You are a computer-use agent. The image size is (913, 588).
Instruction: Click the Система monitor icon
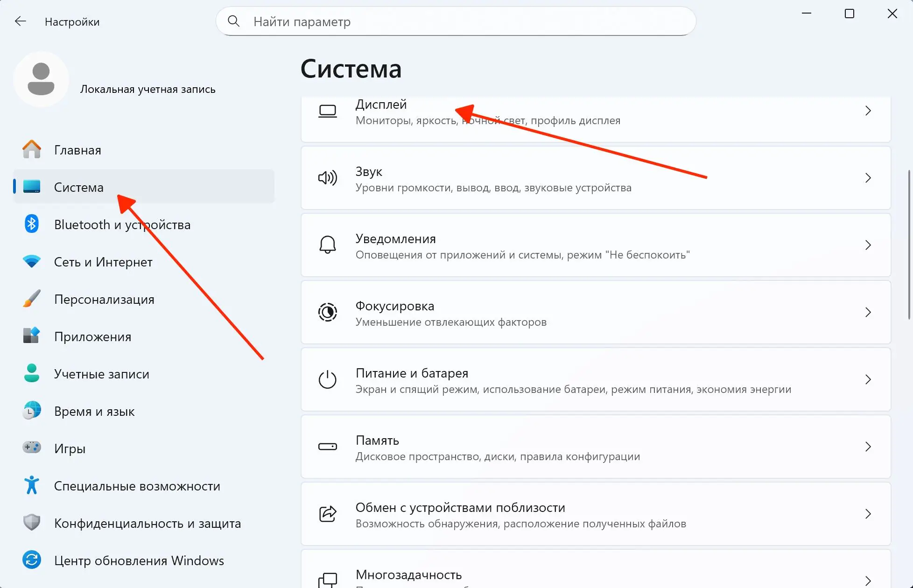(32, 187)
